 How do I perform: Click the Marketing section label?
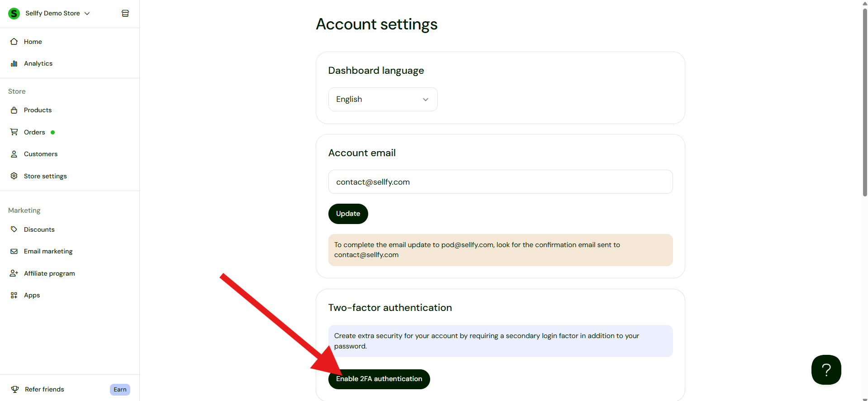[24, 210]
